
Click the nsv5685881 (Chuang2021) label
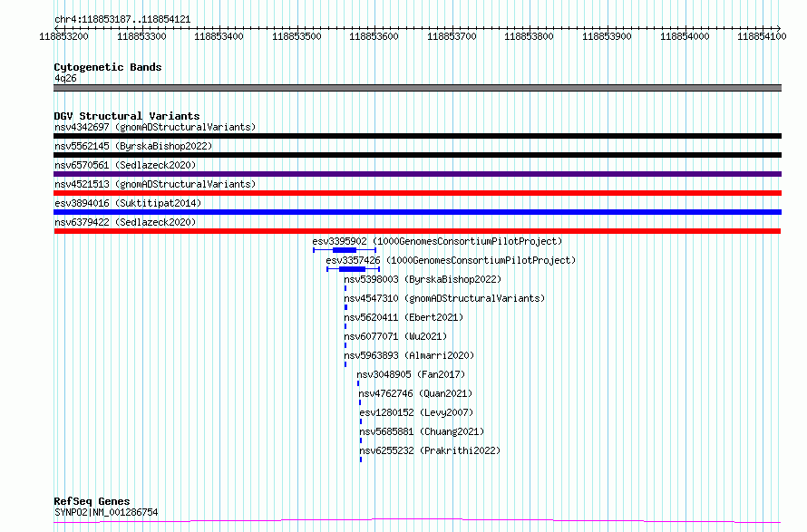422,431
